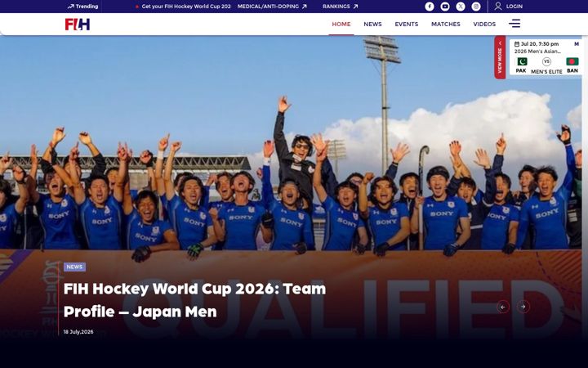Click the Bangladesh flag in match card

pos(572,61)
